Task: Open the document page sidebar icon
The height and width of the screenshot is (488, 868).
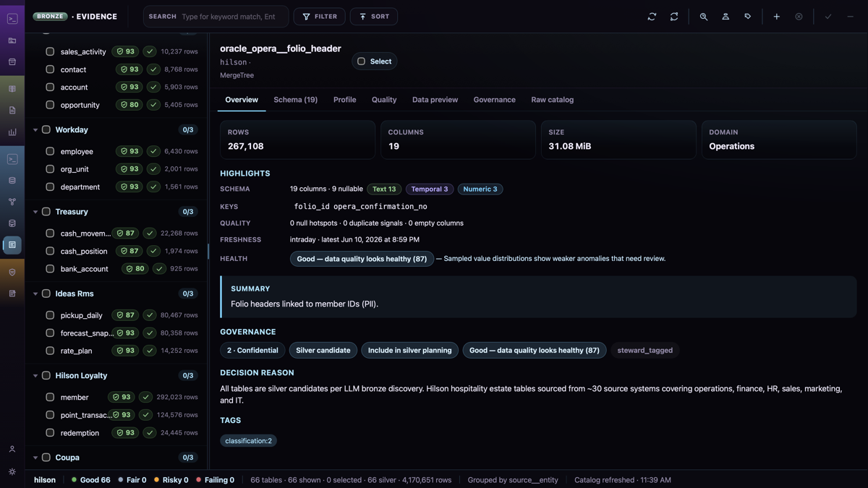Action: click(x=12, y=111)
